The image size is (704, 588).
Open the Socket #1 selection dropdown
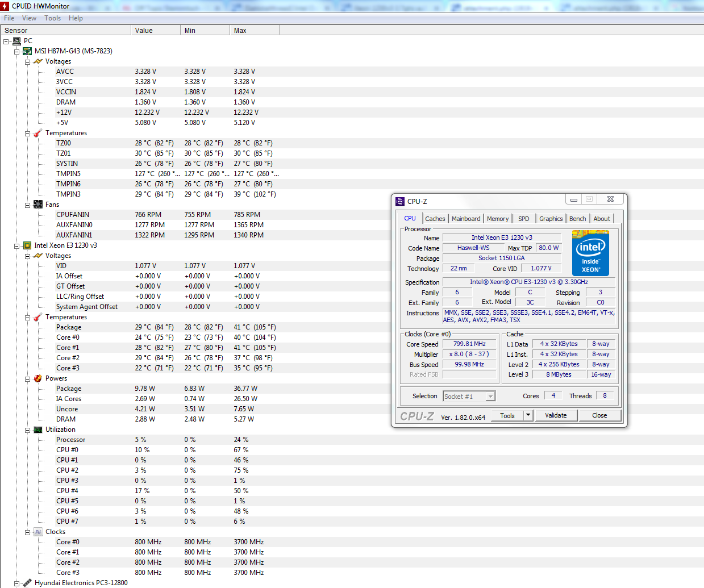(x=490, y=397)
